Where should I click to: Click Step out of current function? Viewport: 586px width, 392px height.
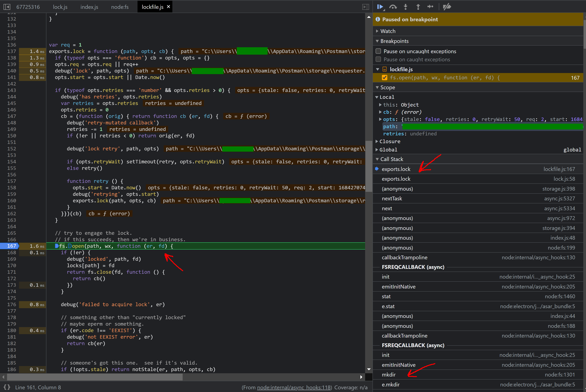tap(418, 7)
